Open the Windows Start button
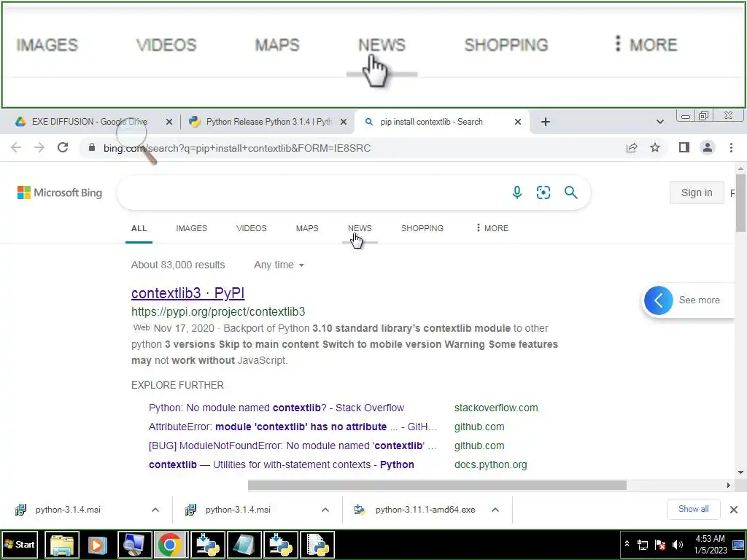The image size is (747, 560). coord(20,544)
